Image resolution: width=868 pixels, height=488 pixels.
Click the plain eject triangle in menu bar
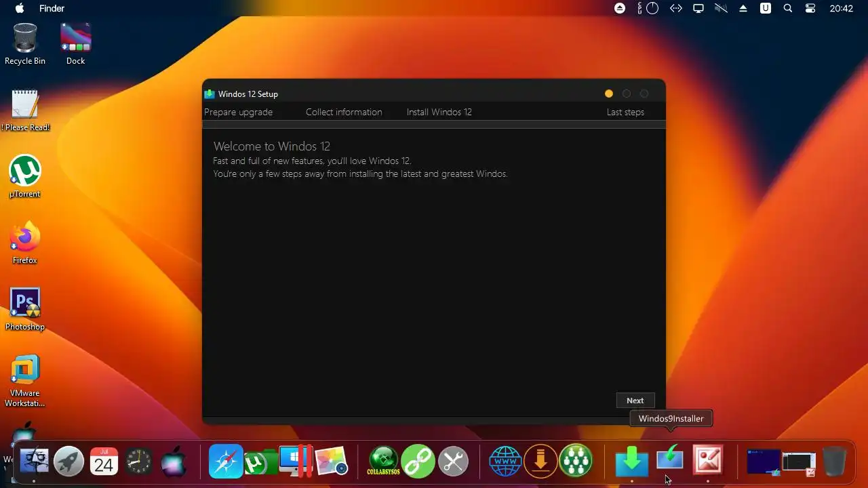click(743, 8)
